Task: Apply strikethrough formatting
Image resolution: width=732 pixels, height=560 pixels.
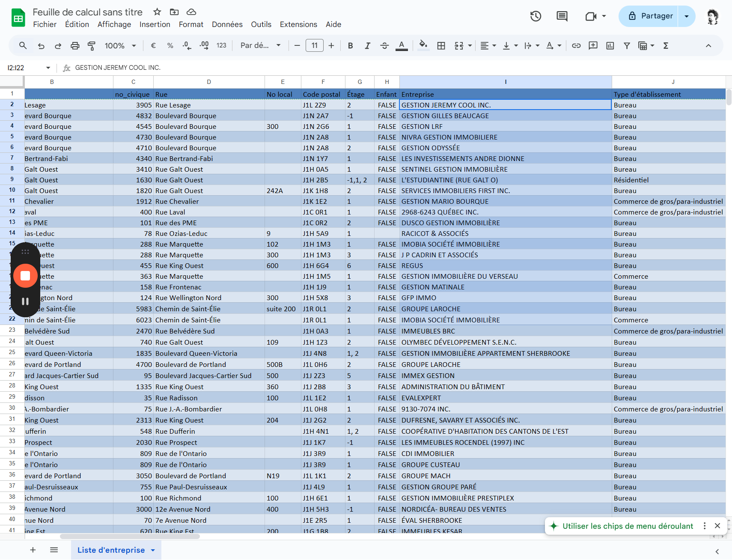Action: [x=384, y=45]
